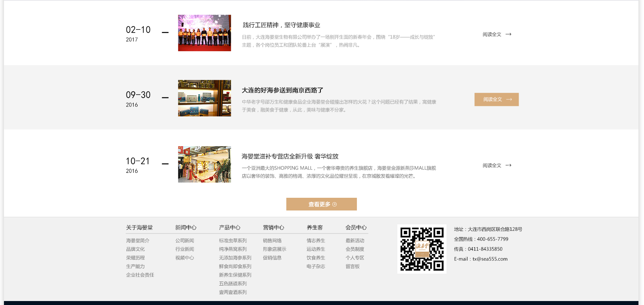Click the date 10-21 2016
This screenshot has height=305, width=644.
pyautogui.click(x=138, y=165)
